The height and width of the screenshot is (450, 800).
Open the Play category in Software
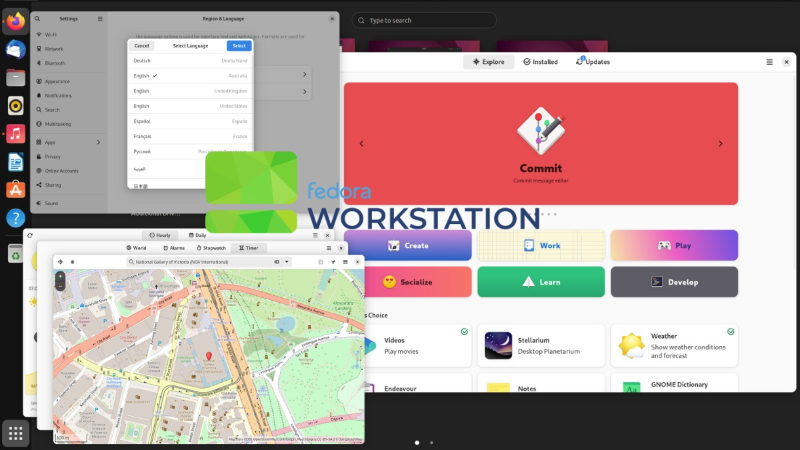[674, 245]
